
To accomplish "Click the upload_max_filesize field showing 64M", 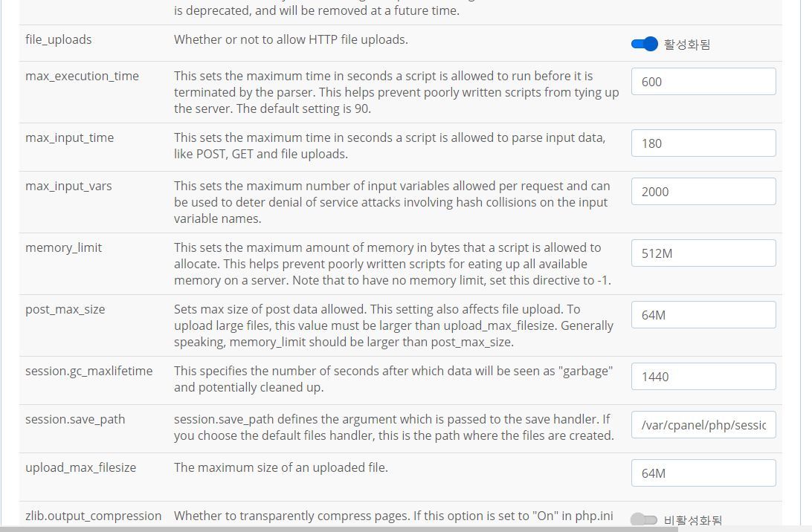I will [x=702, y=473].
